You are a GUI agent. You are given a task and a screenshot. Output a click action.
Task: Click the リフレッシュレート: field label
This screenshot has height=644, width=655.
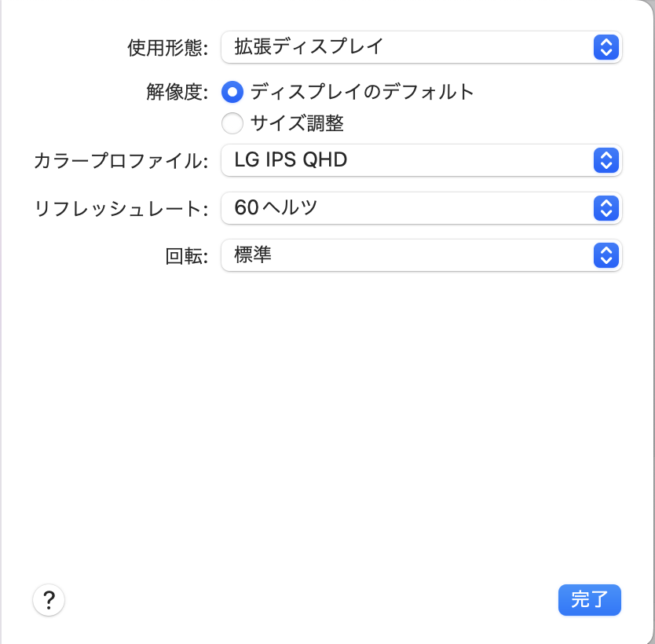coord(121,208)
